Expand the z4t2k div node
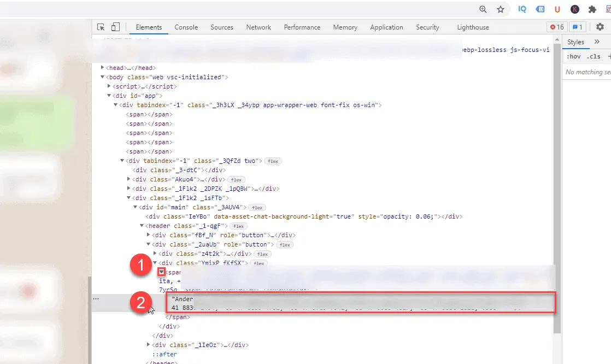611x364 pixels. pos(155,253)
